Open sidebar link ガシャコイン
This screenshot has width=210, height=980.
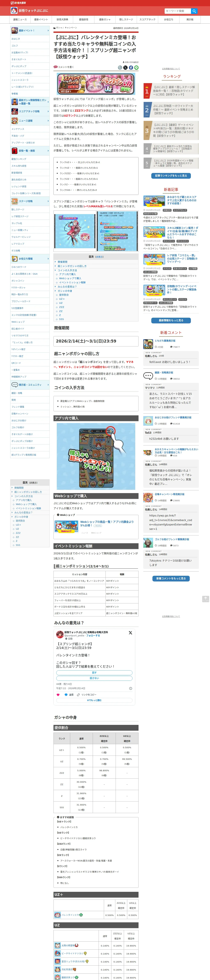pos(18,281)
